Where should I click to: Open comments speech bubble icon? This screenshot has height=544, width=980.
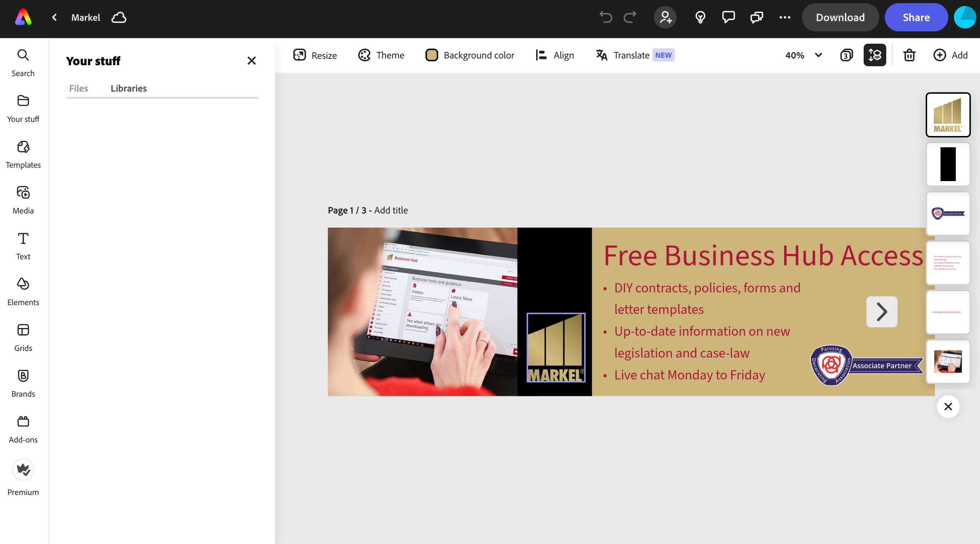coord(728,17)
